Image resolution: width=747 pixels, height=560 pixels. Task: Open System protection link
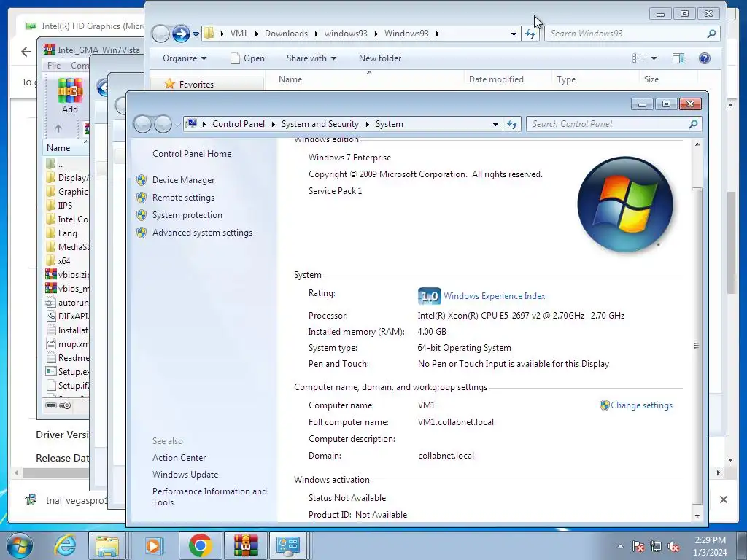(187, 215)
